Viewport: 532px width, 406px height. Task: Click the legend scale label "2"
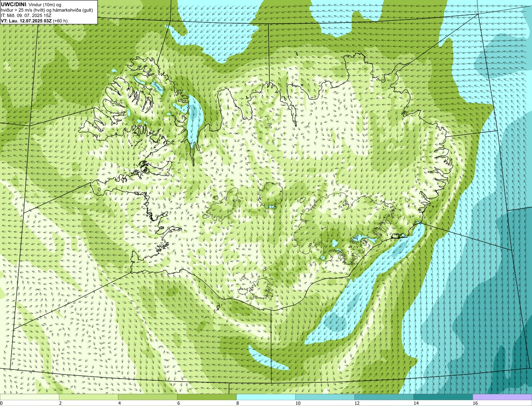pos(60,403)
